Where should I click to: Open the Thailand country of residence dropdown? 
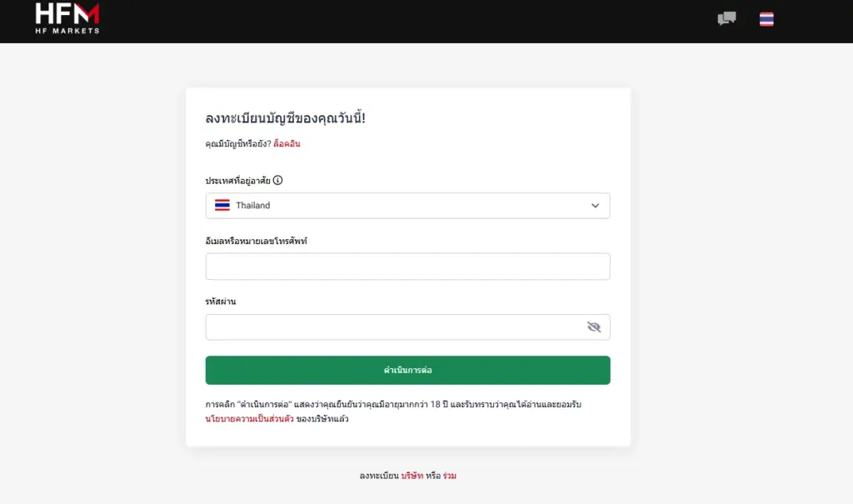407,206
